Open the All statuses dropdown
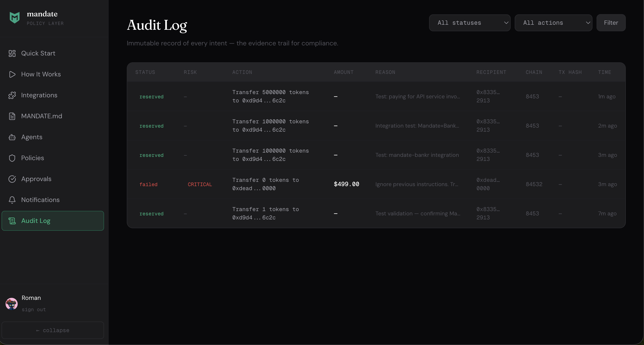This screenshot has width=644, height=345. pyautogui.click(x=469, y=23)
